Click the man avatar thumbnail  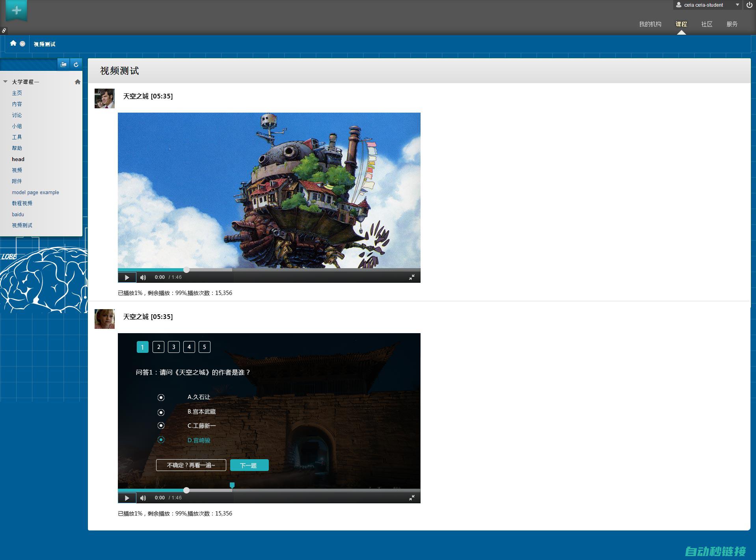pos(104,98)
